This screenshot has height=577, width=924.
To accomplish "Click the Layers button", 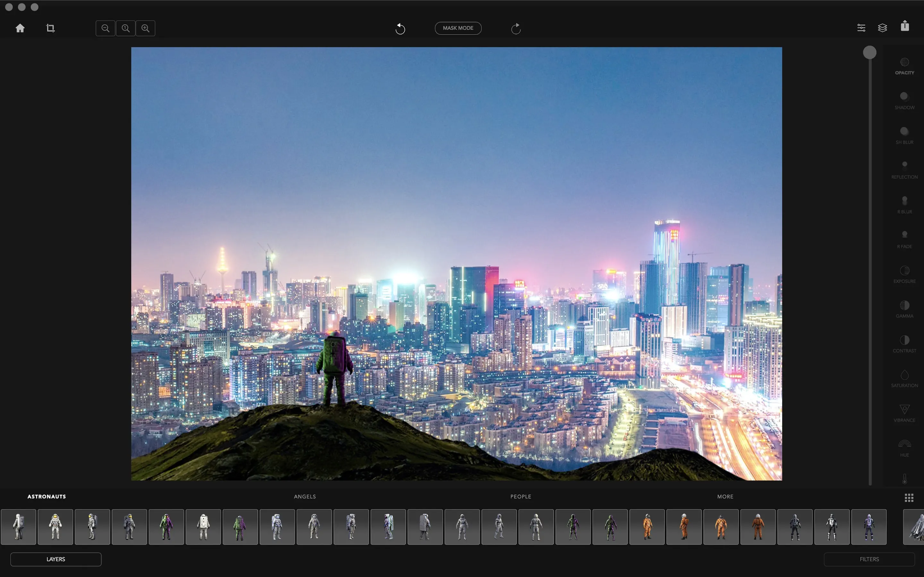I will click(x=56, y=559).
